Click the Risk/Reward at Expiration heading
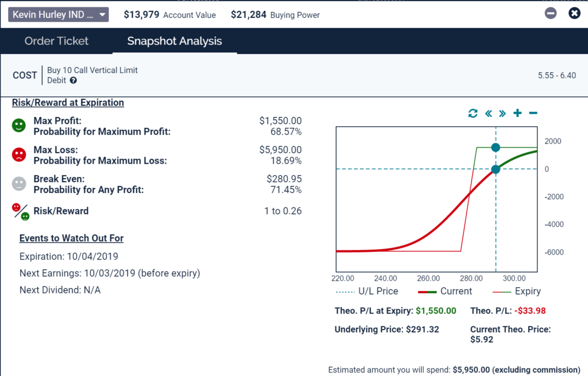588x376 pixels. [x=68, y=103]
